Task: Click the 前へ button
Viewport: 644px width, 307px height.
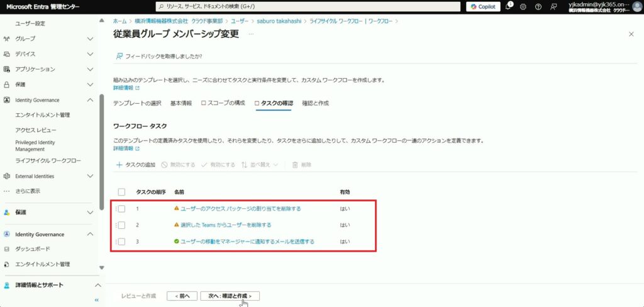Action: (182, 296)
